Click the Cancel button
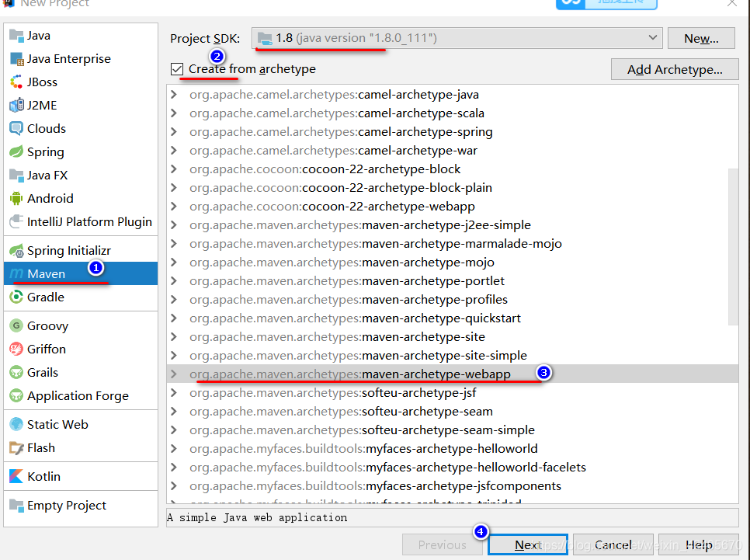750x560 pixels. [x=613, y=544]
